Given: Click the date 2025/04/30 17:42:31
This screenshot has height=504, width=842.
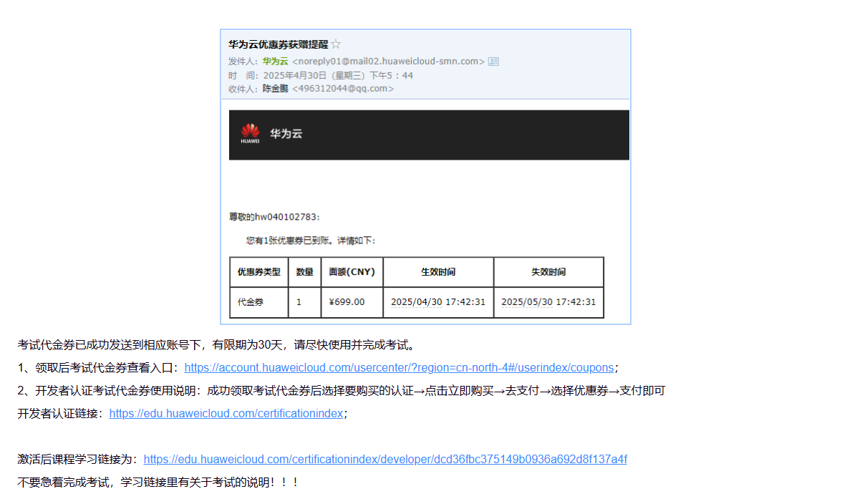Looking at the screenshot, I should (438, 302).
